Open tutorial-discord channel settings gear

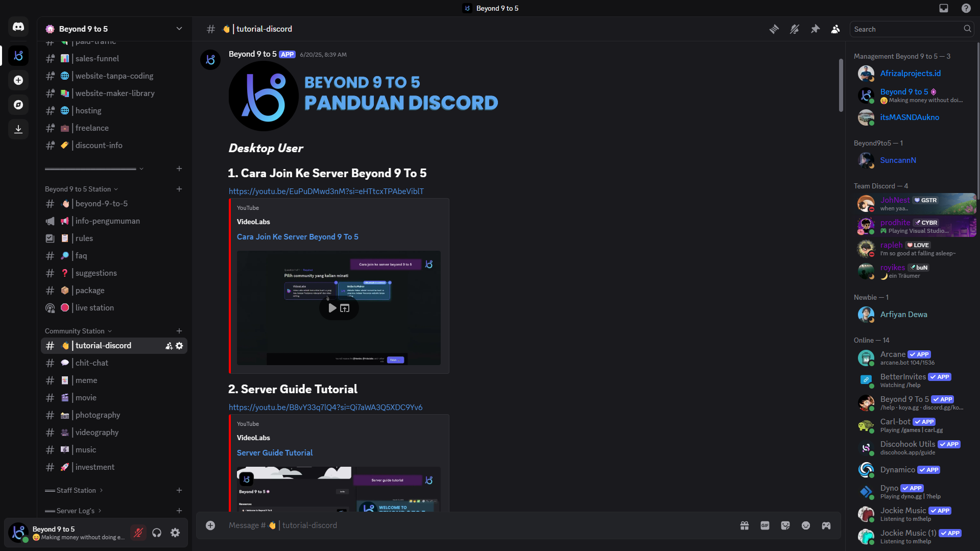click(179, 346)
